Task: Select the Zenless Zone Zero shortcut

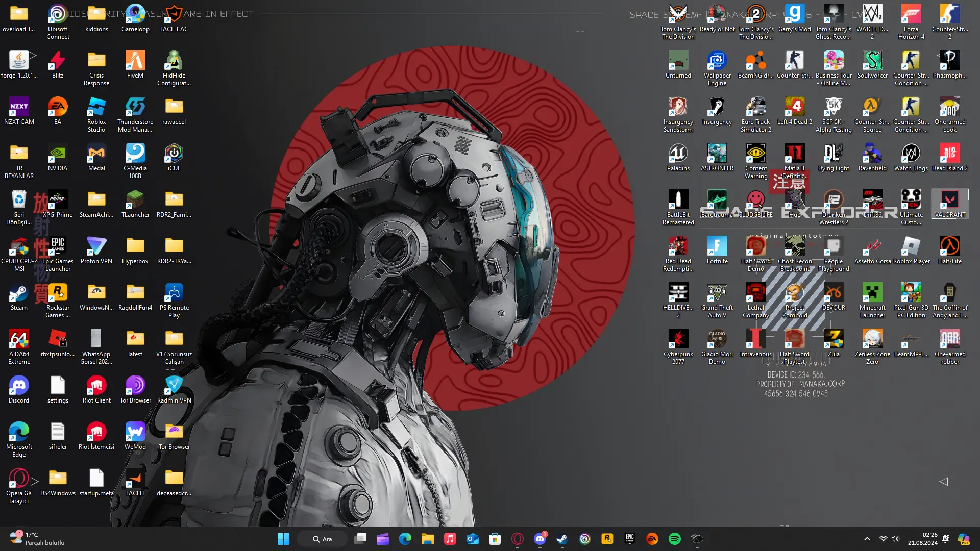Action: [872, 346]
